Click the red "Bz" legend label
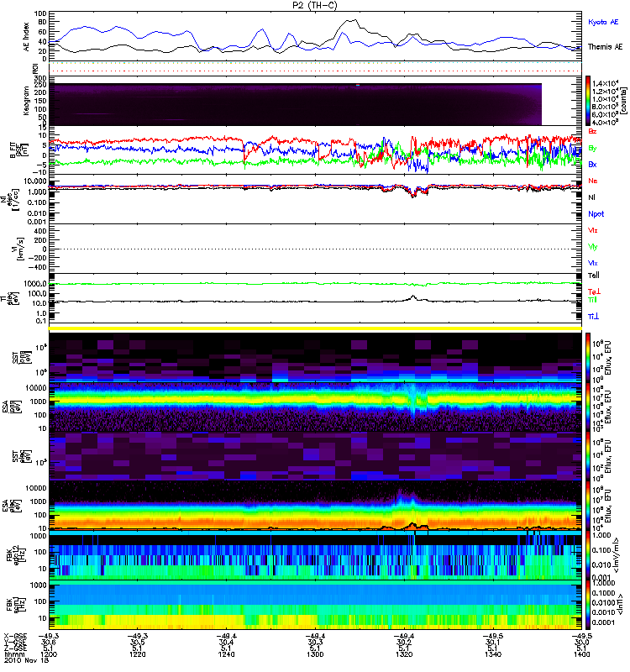Viewport: 630px width, 672px height. click(x=592, y=131)
